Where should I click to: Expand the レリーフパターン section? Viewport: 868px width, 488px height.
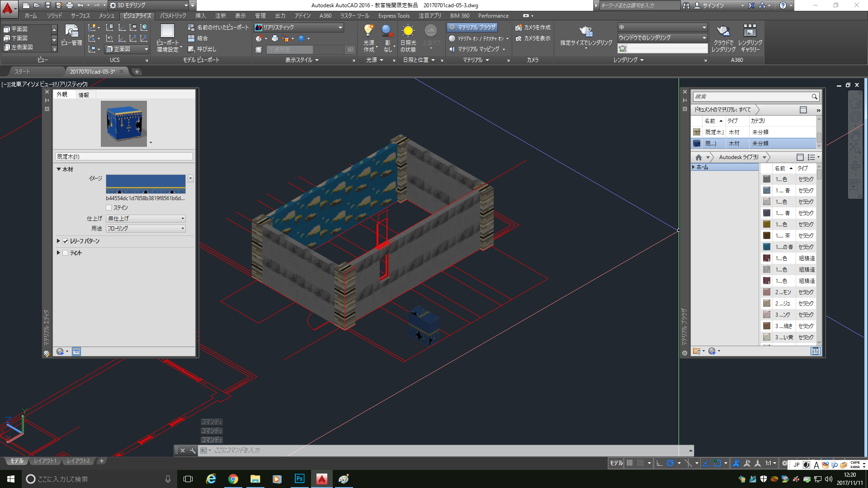click(58, 241)
